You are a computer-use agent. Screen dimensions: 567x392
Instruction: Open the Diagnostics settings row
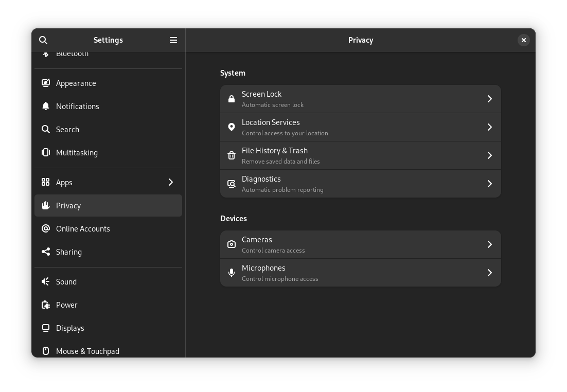point(360,183)
